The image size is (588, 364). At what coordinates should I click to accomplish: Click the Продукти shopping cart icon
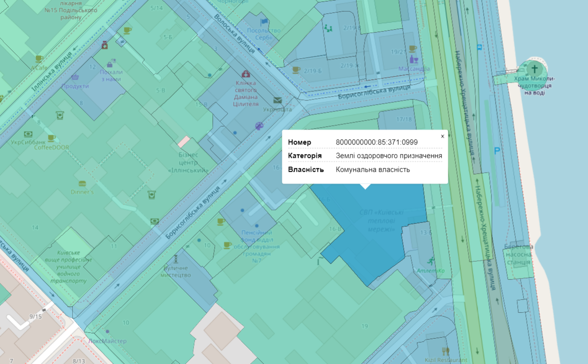coord(75,77)
